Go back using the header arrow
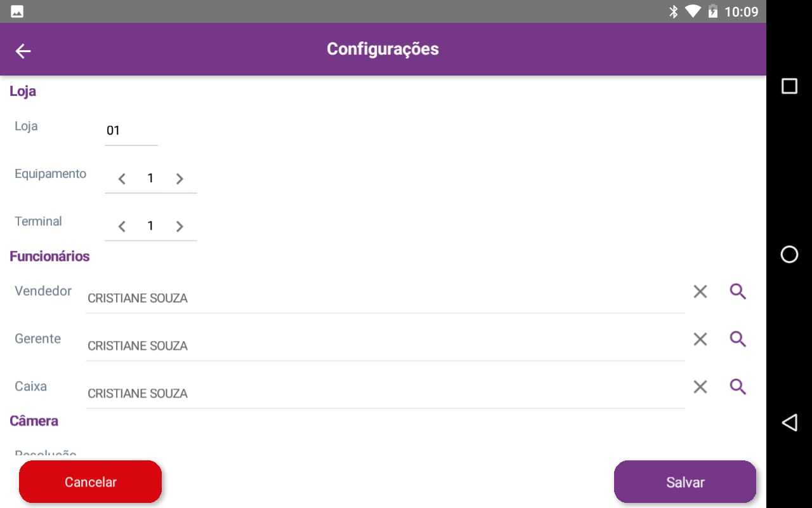Screen dimensions: 812x508 [23, 51]
